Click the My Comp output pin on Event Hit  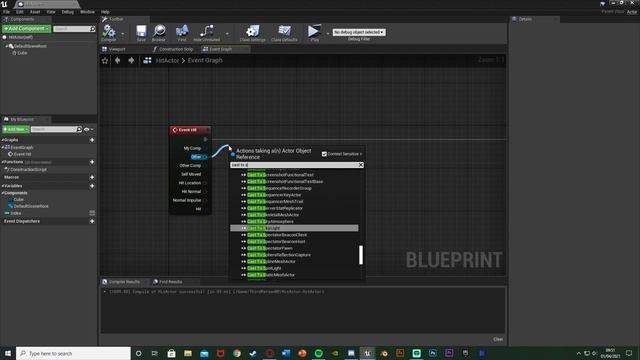pos(205,148)
